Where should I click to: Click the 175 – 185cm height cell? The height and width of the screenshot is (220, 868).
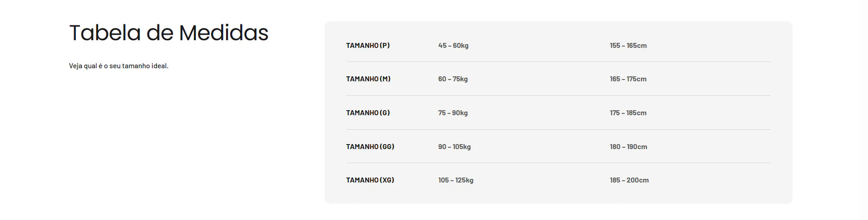pos(628,113)
